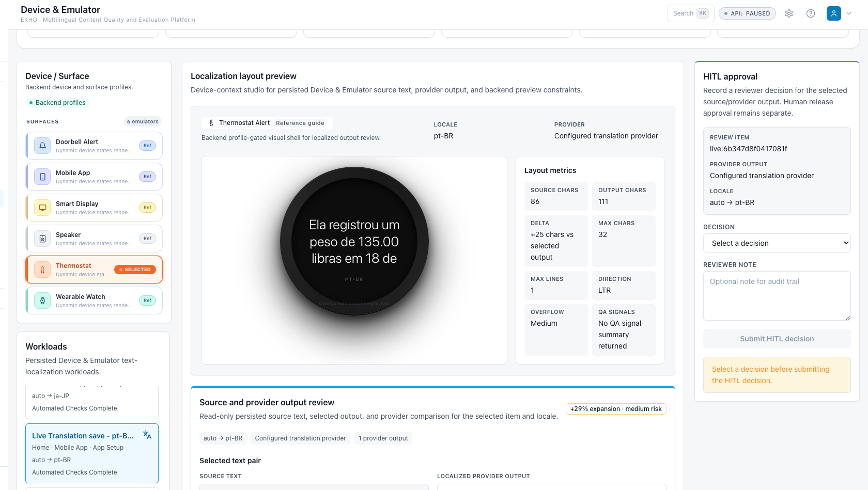Click the +29% expansion medium risk badge
Viewport: 868px width, 490px height.
616,409
